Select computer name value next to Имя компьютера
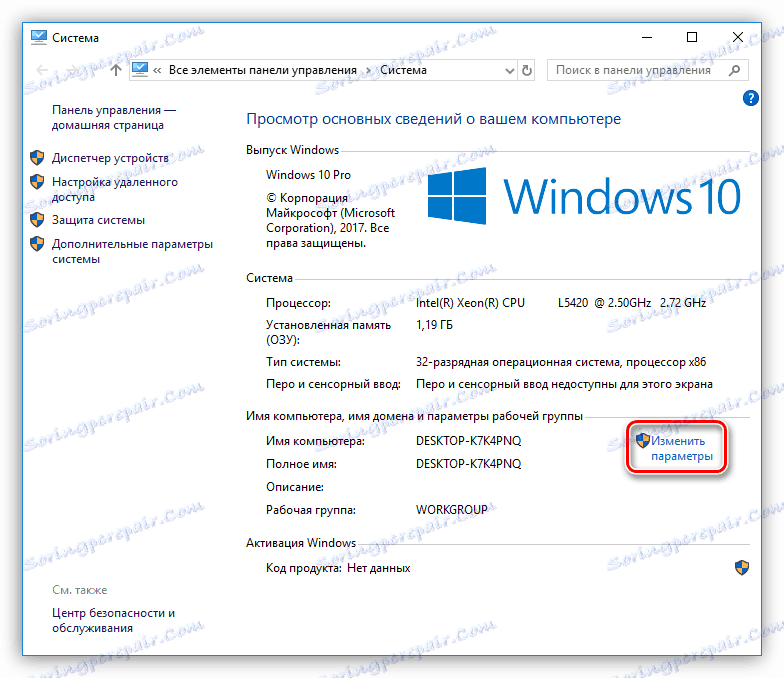This screenshot has width=784, height=678. click(x=468, y=441)
